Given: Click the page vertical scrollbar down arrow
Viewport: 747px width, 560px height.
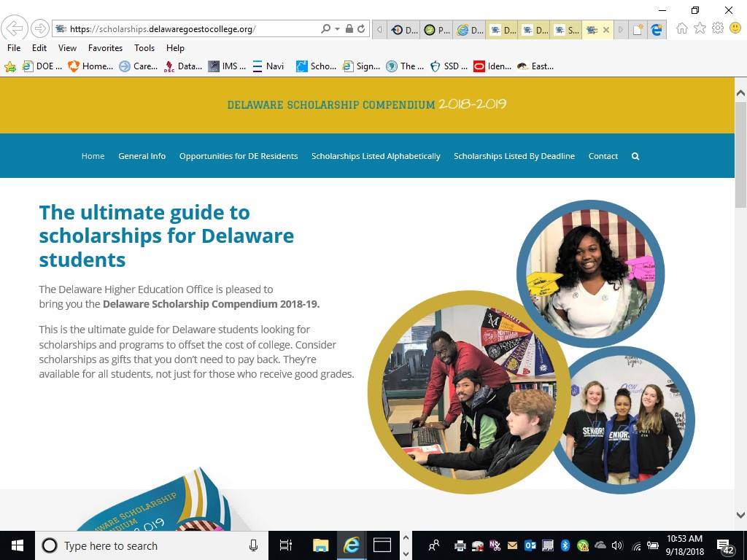Looking at the screenshot, I should [741, 514].
